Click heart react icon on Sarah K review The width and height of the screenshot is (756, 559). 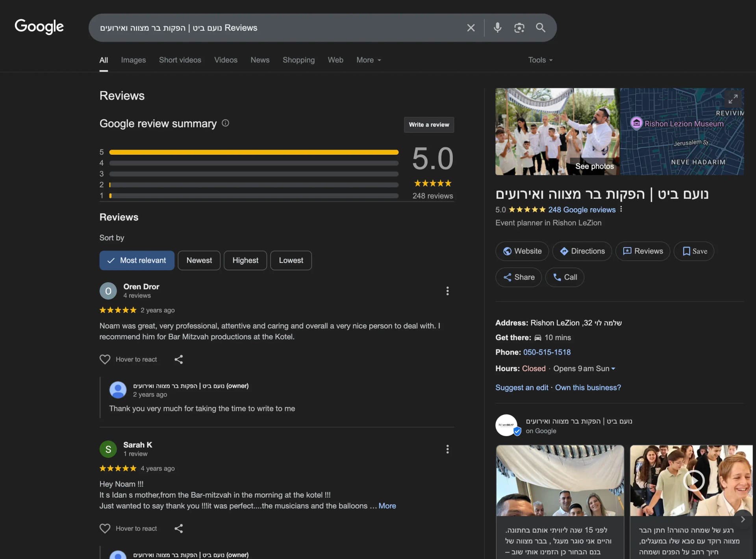pos(105,528)
